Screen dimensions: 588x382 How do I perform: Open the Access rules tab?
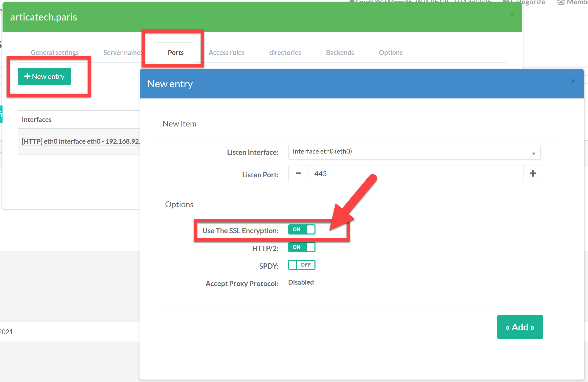pos(226,53)
